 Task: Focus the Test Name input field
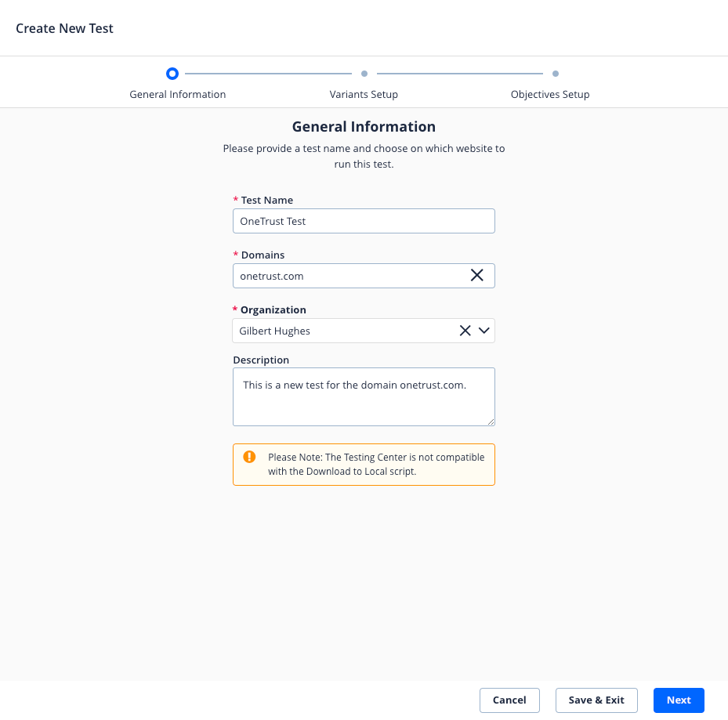pyautogui.click(x=364, y=221)
